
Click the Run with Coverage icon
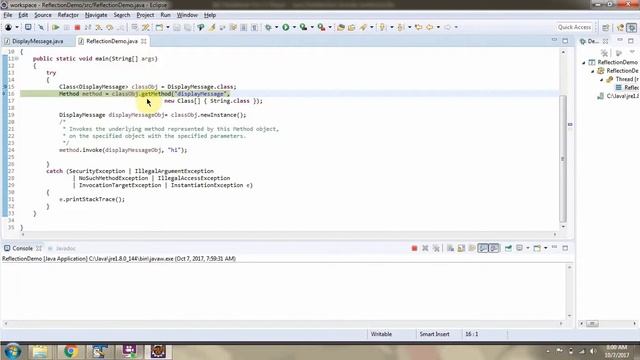click(303, 27)
